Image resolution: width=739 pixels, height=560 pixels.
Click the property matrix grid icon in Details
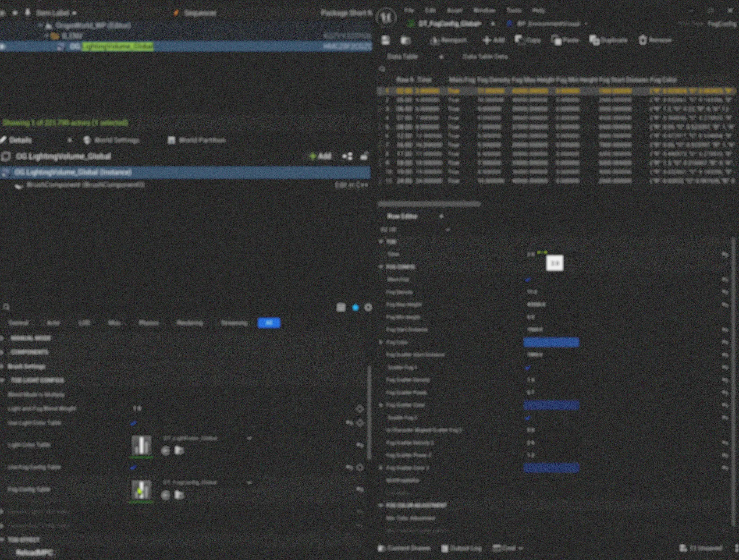point(341,307)
